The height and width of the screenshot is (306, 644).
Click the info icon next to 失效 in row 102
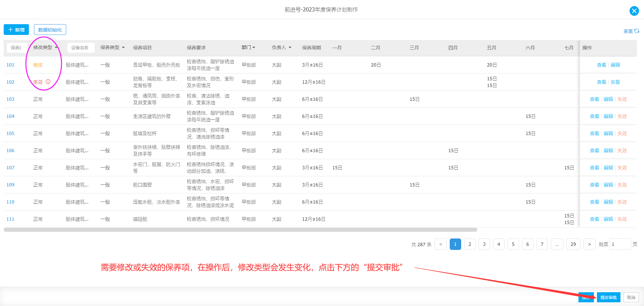[48, 82]
